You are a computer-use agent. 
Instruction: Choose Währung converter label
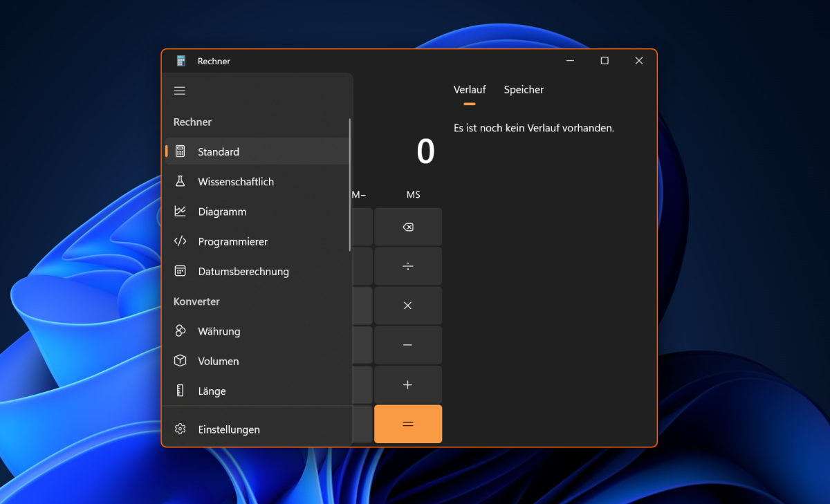tap(219, 331)
